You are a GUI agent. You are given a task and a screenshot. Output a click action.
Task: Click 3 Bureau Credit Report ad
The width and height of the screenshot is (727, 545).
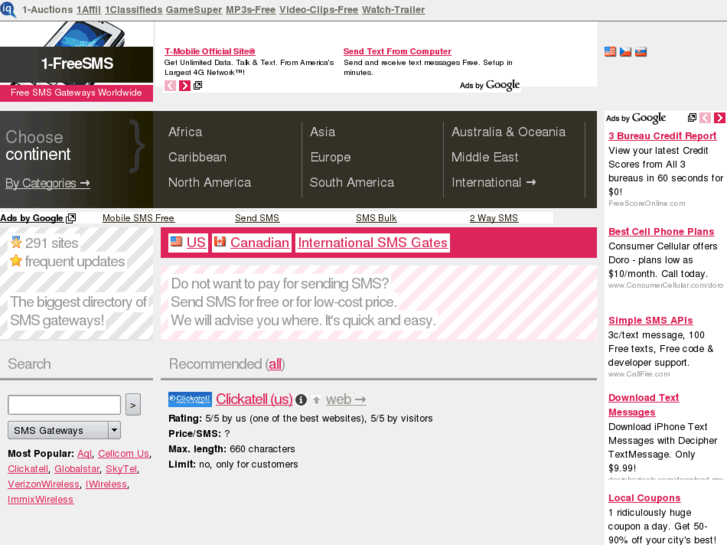point(662,136)
